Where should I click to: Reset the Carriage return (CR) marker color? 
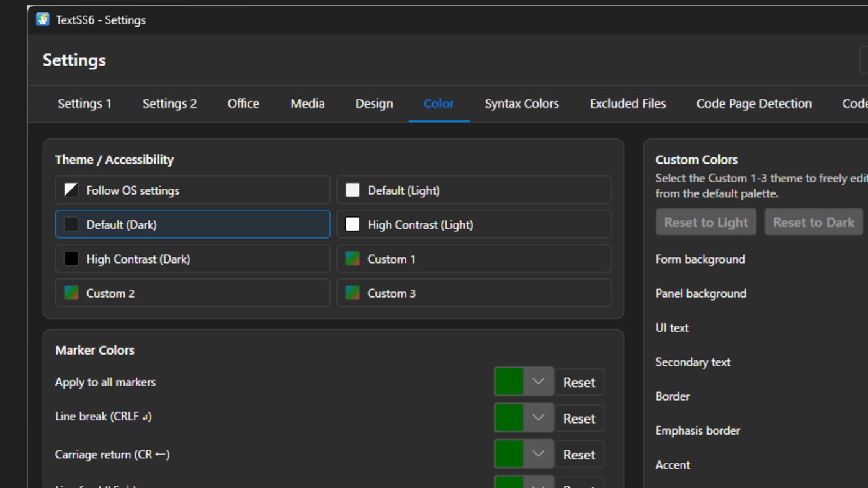(579, 454)
